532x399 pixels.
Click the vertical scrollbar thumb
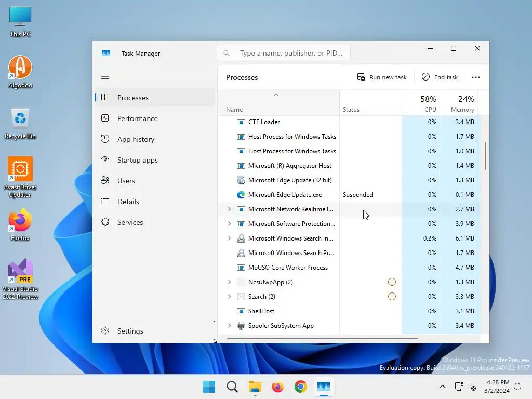pos(485,156)
